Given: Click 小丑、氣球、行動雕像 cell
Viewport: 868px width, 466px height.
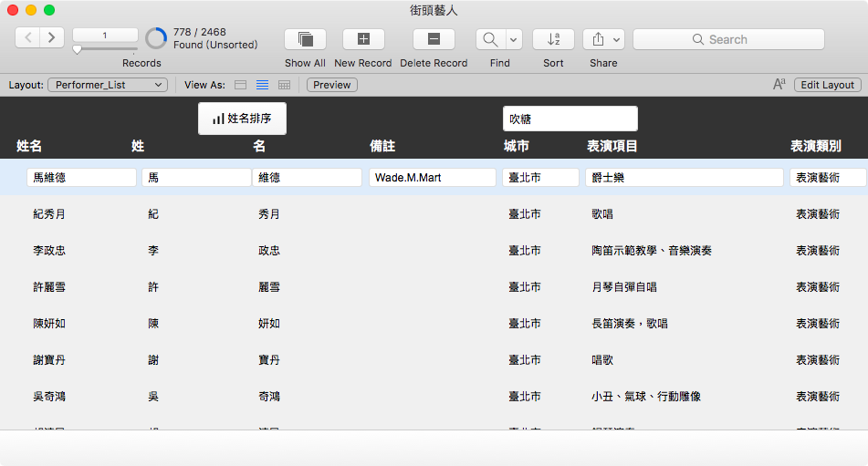Looking at the screenshot, I should point(646,397).
